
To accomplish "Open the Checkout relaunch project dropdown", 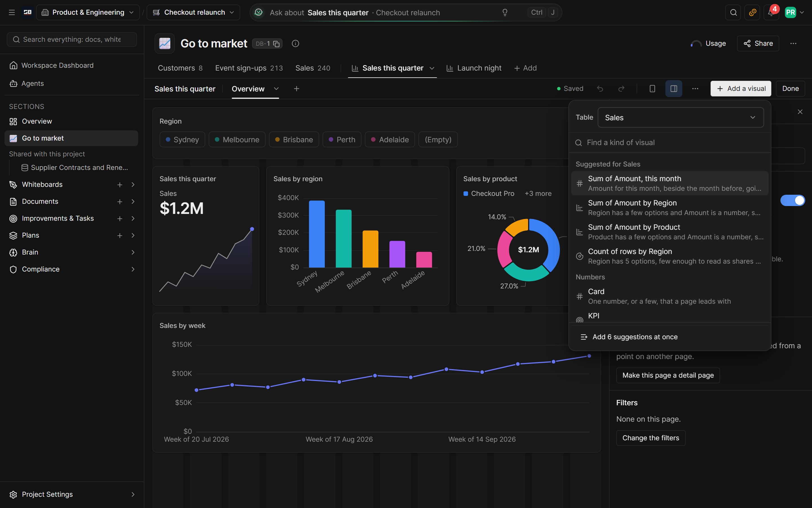I will click(x=194, y=12).
